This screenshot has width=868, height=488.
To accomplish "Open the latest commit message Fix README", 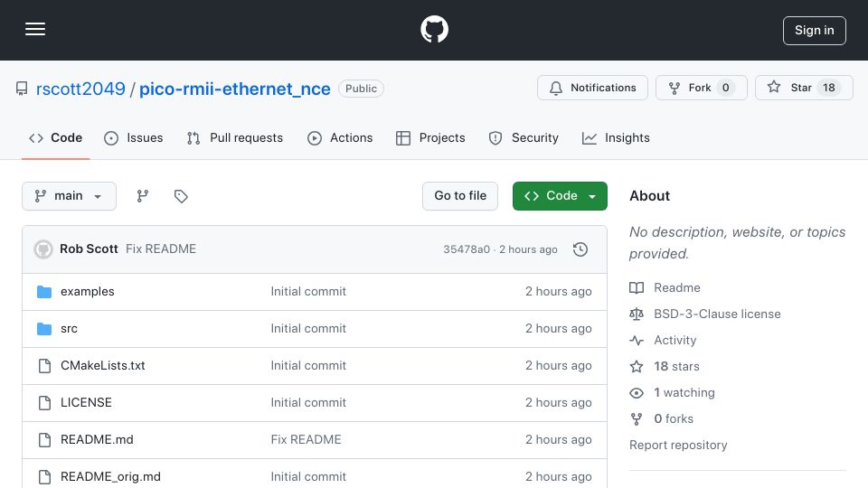I will click(161, 249).
